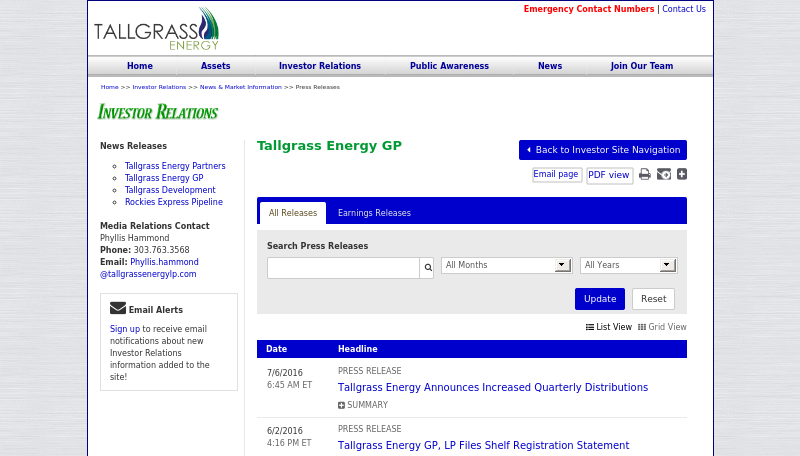Click the Reset button

654,299
